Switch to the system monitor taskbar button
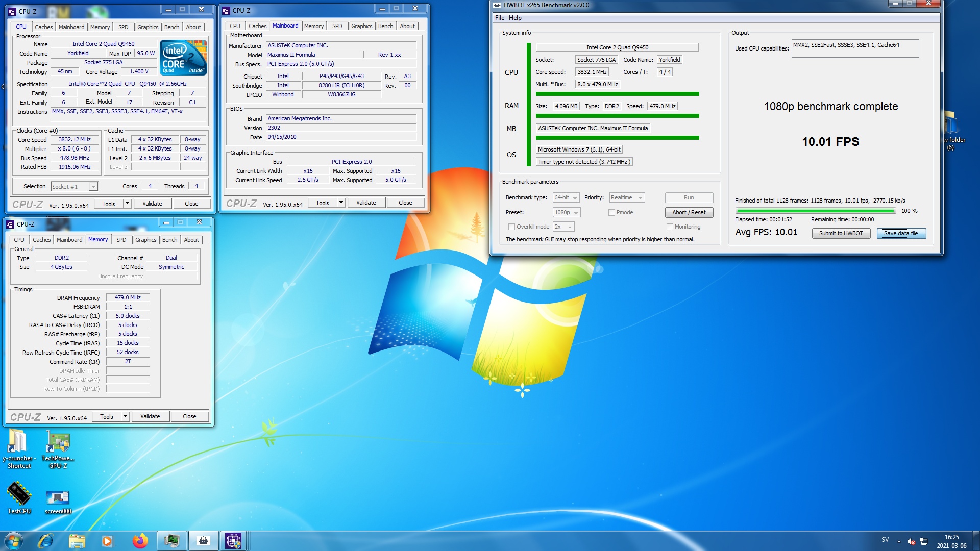Viewport: 980px width, 551px height. point(171,541)
